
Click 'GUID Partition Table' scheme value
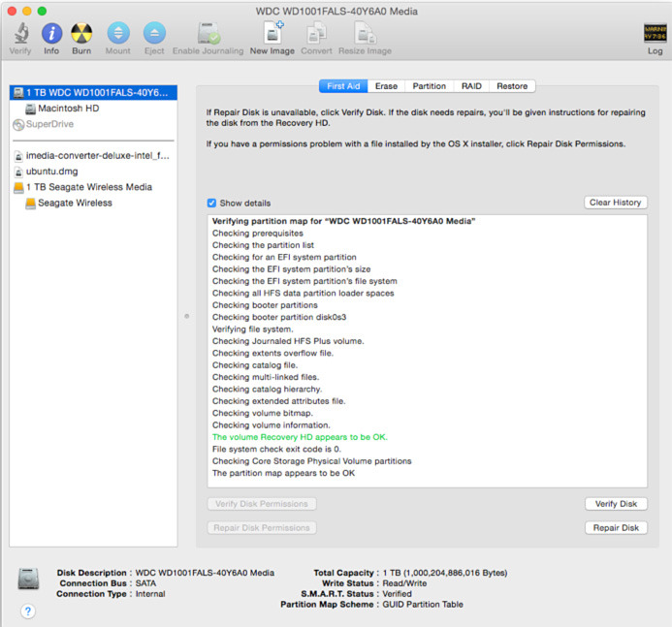pyautogui.click(x=423, y=605)
